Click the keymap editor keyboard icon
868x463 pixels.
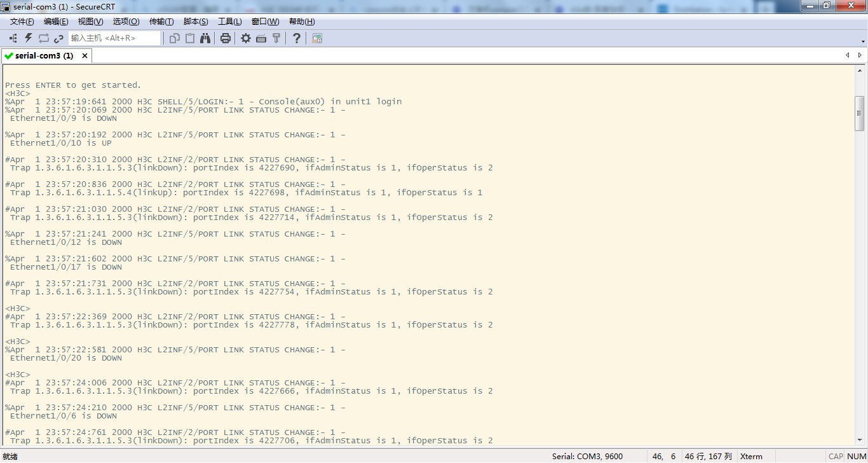pos(261,38)
